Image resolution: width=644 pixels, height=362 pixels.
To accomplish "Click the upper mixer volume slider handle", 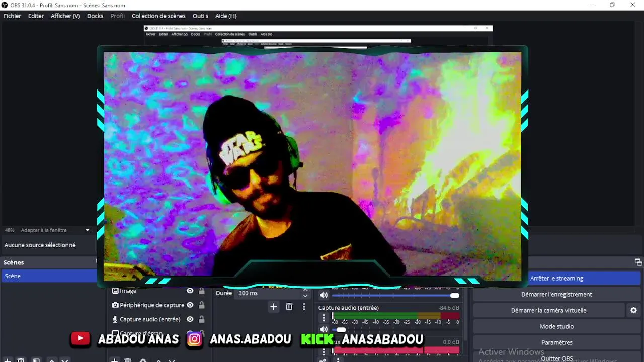I will click(x=455, y=295).
